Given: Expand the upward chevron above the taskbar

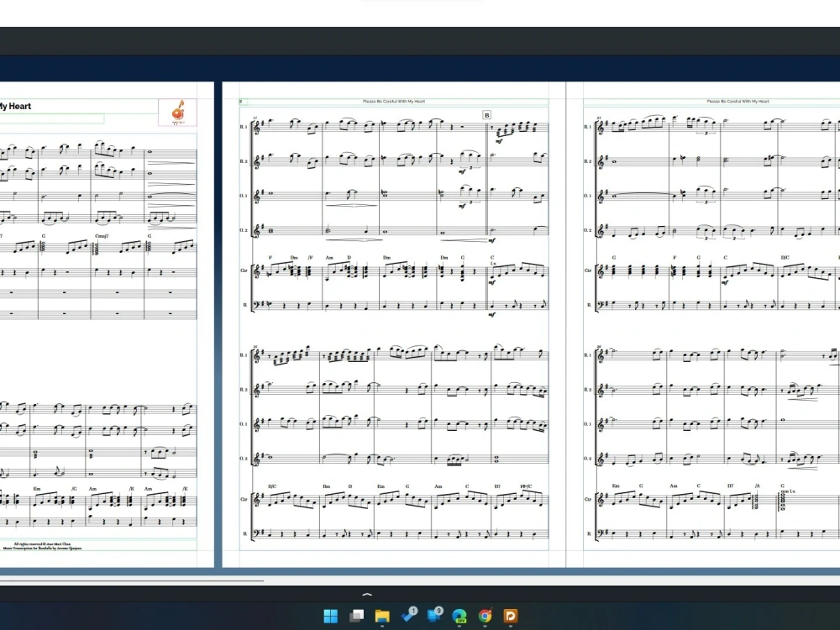Looking at the screenshot, I should [367, 594].
